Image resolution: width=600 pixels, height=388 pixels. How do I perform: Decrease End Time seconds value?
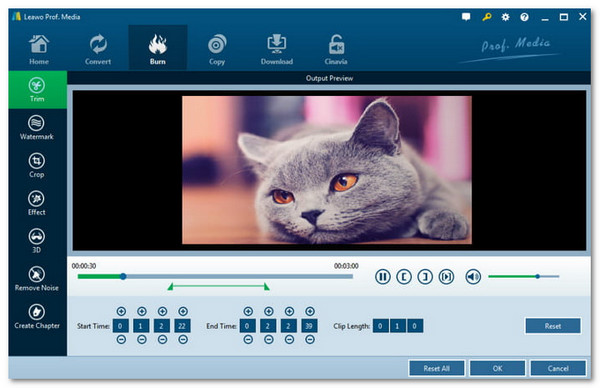[x=289, y=339]
